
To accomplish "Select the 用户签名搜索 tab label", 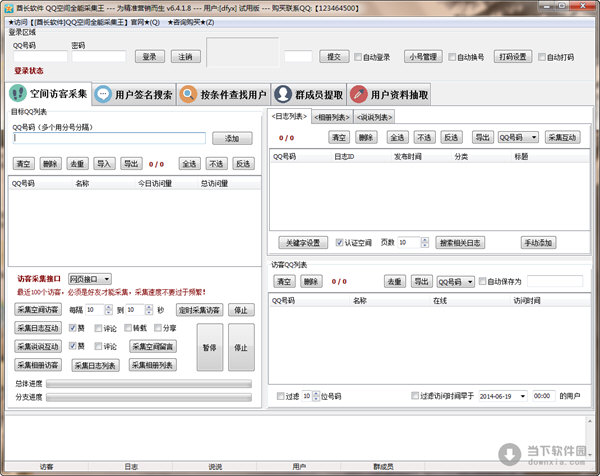I will 143,95.
